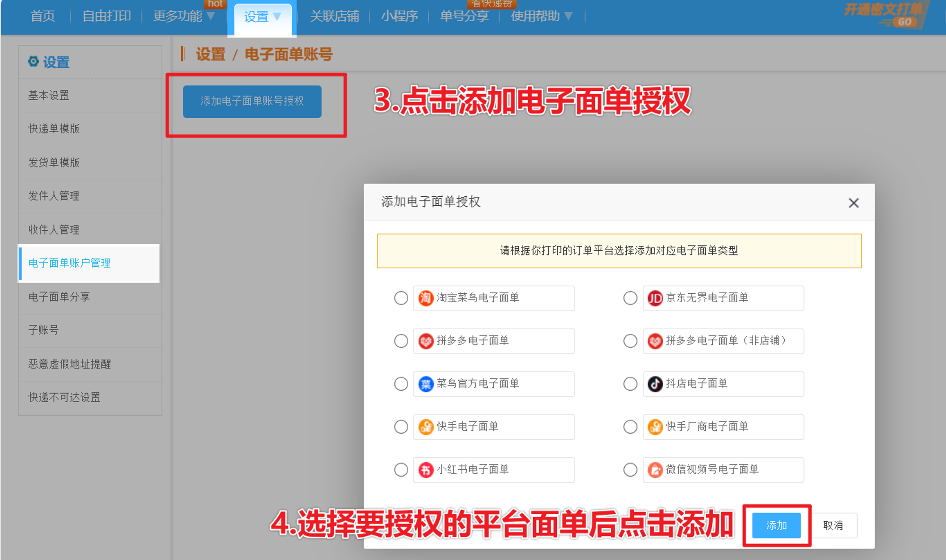Image resolution: width=946 pixels, height=560 pixels.
Task: Click the 添加电子面单账号授权 button
Action: click(x=252, y=101)
